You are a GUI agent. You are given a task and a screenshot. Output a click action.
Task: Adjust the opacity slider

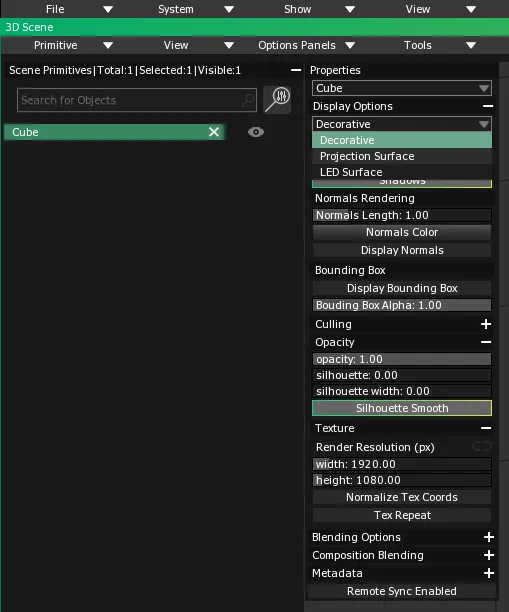tap(402, 359)
